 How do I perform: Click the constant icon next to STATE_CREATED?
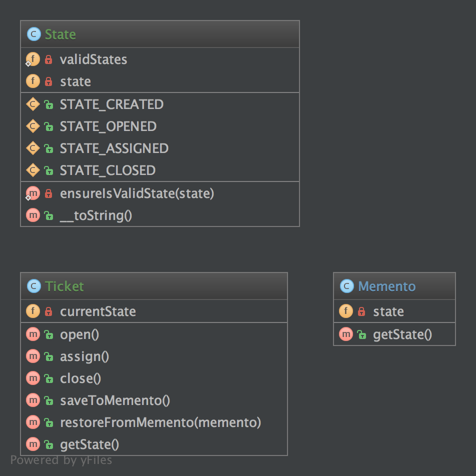pos(33,104)
